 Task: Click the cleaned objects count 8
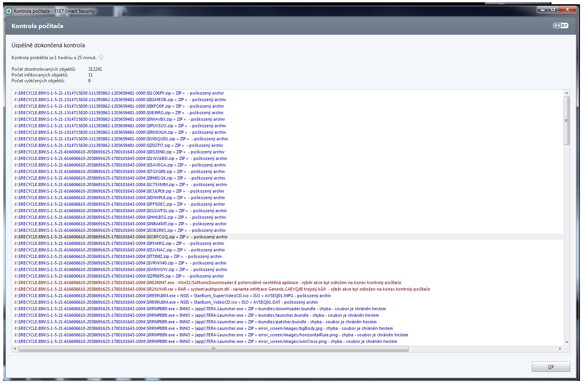(x=90, y=81)
